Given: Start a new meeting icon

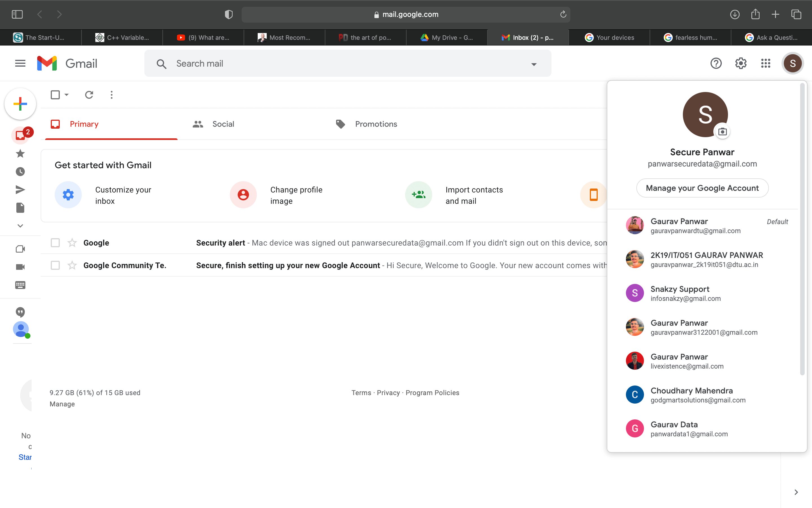Looking at the screenshot, I should pos(20,249).
